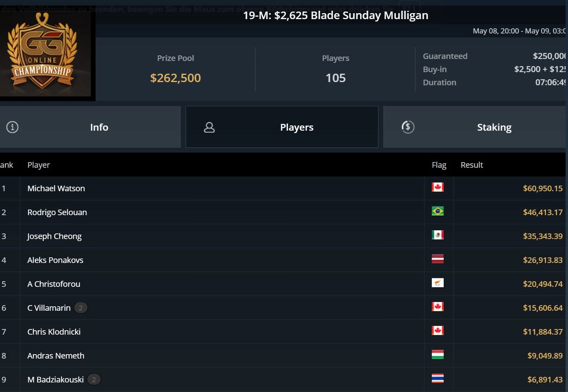568x392 pixels.
Task: Click the Latvia flag for Aleks Ponakovs
Action: coord(437,259)
